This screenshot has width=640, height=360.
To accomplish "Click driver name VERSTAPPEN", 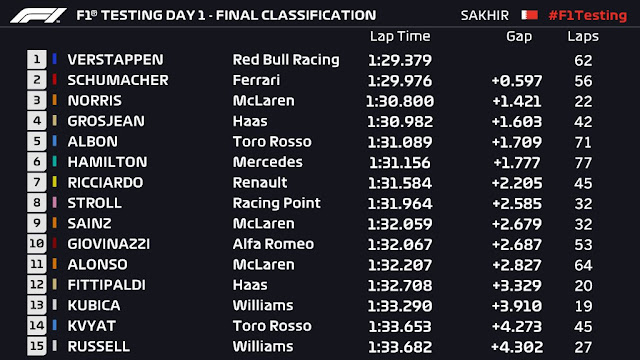I will 116,60.
